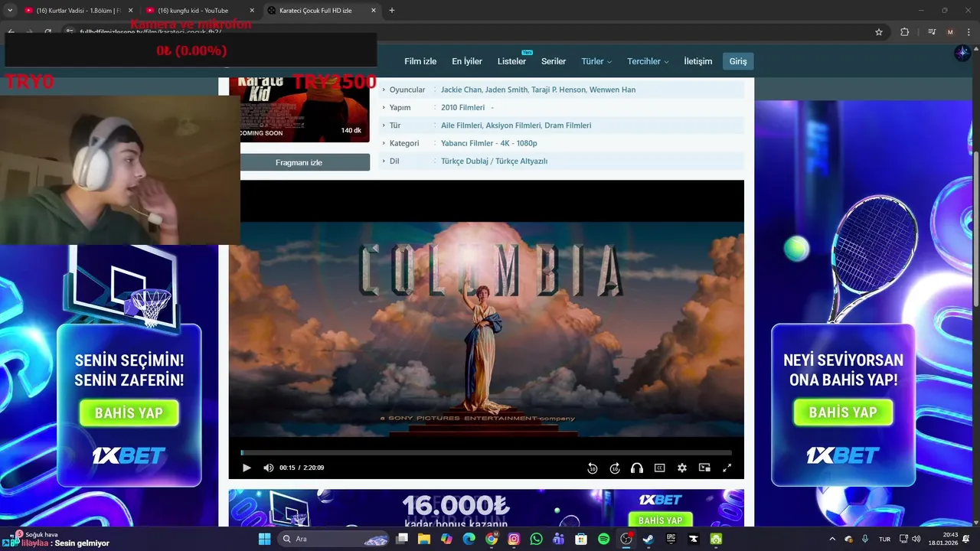Open the Jaden Smith actor link
This screenshot has width=980, height=551.
click(x=506, y=90)
